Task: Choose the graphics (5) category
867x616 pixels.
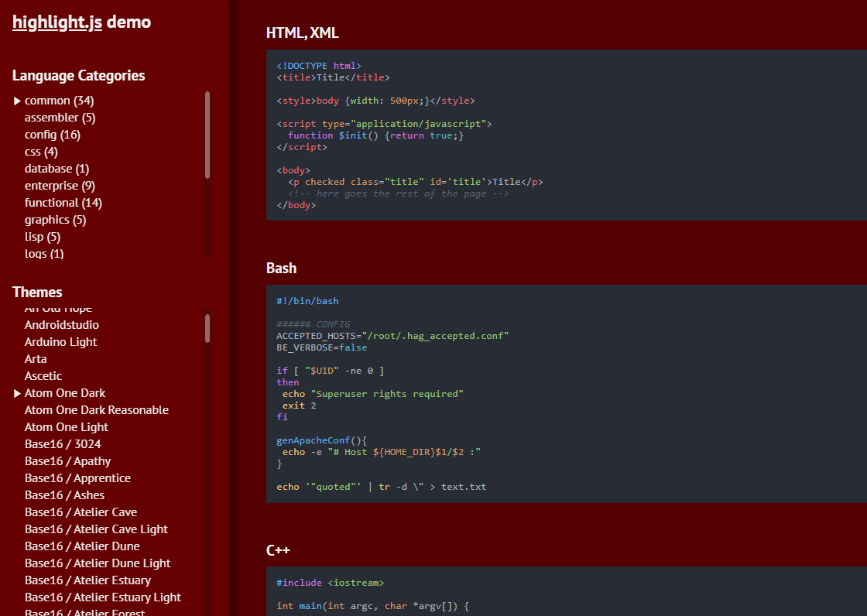Action: 55,220
